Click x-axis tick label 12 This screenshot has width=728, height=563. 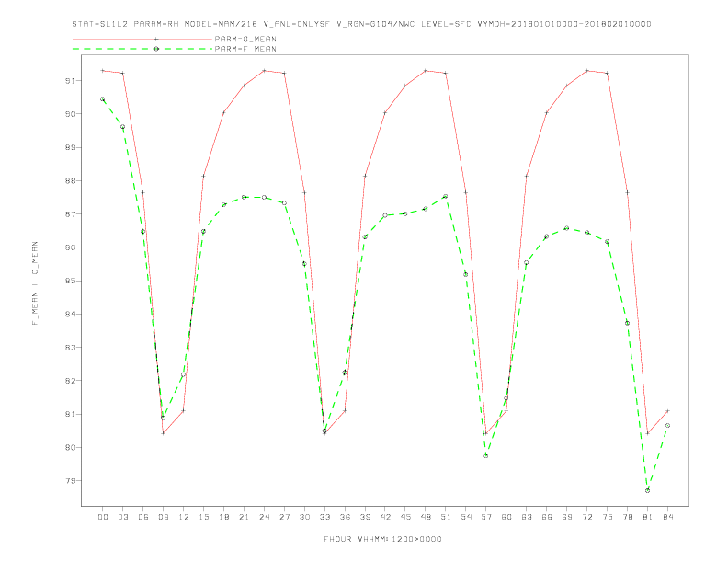tap(184, 517)
